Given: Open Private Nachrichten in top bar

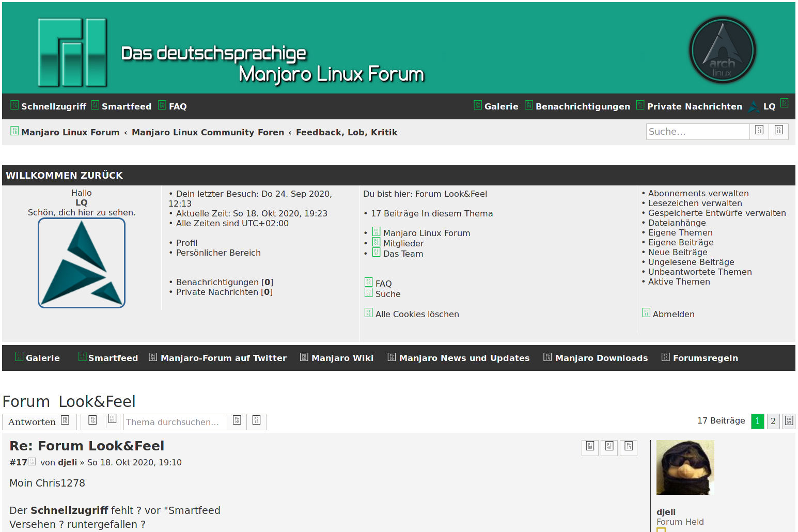Looking at the screenshot, I should tap(689, 106).
